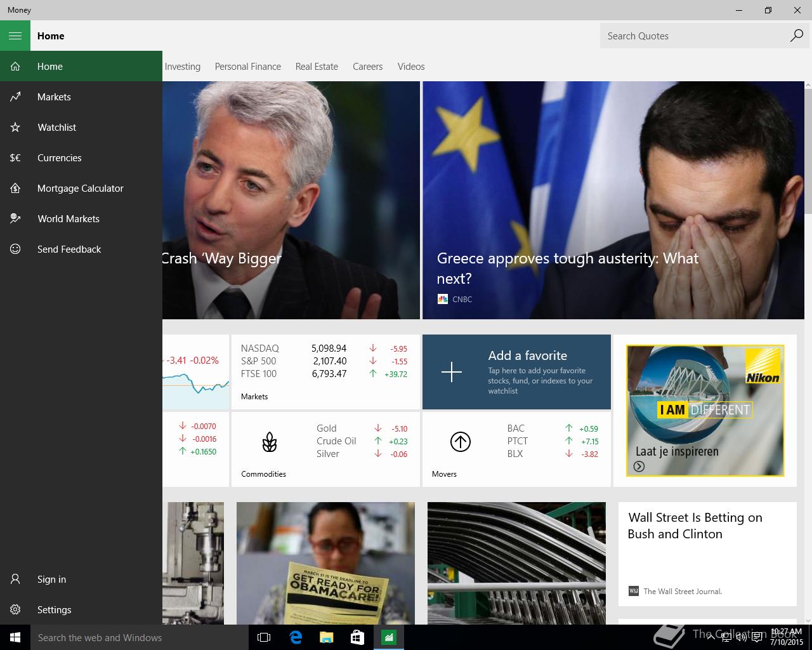Click the Settings gear icon
The width and height of the screenshot is (812, 650).
[x=15, y=609]
